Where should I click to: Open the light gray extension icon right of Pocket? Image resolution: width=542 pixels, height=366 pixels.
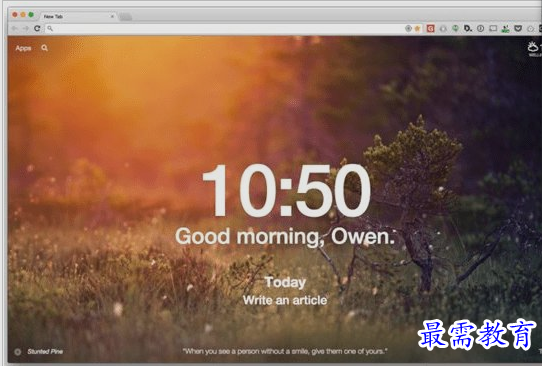click(530, 28)
